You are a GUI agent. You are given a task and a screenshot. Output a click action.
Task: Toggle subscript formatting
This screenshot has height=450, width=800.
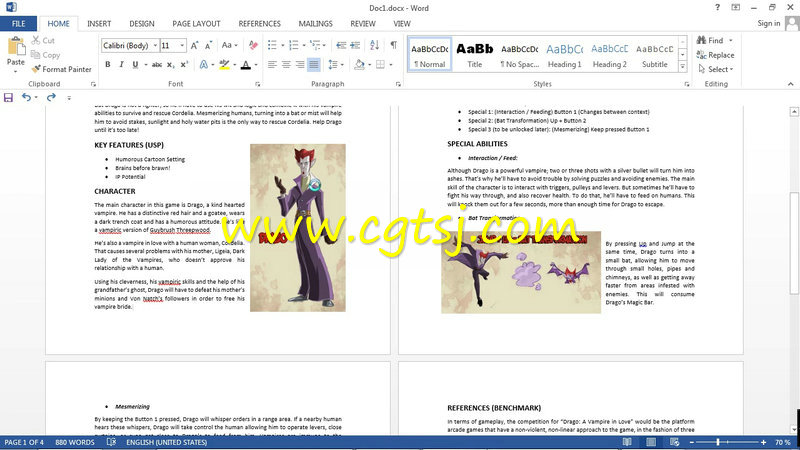tap(170, 65)
